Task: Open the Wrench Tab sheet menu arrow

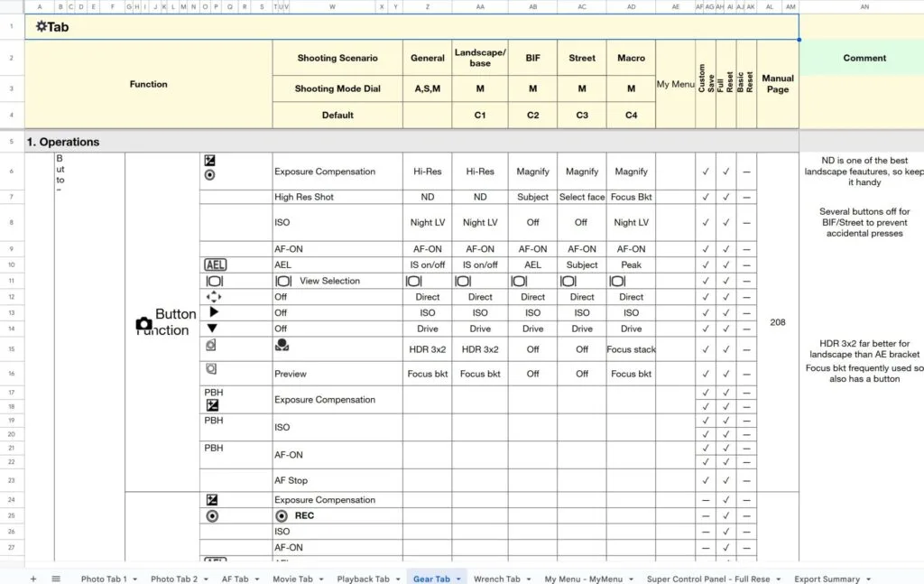Action: click(529, 579)
